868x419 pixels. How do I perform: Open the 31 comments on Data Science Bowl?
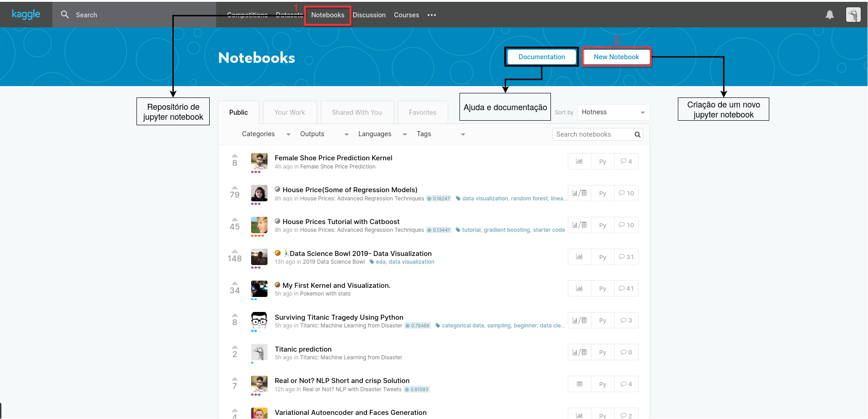pos(626,257)
